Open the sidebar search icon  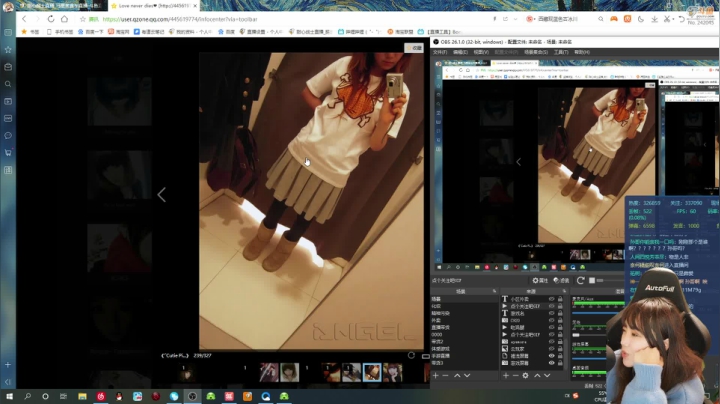pyautogui.click(x=8, y=84)
